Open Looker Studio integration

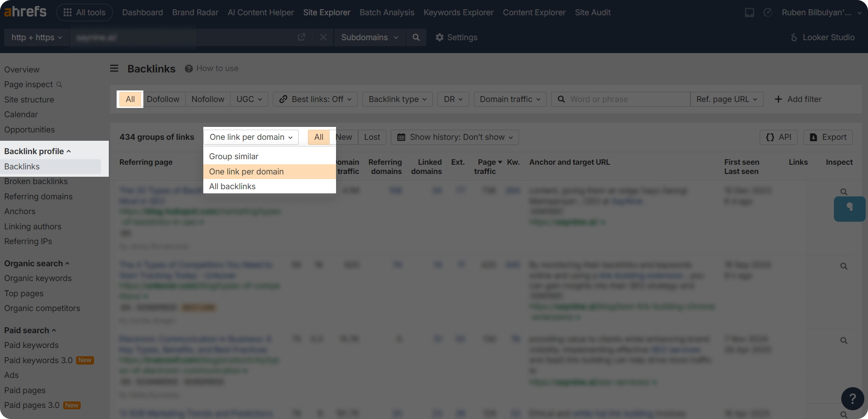[x=823, y=37]
